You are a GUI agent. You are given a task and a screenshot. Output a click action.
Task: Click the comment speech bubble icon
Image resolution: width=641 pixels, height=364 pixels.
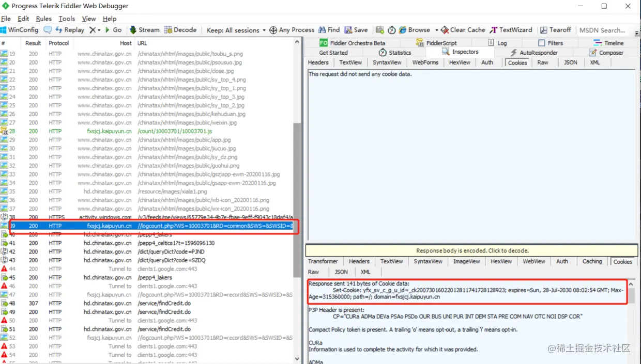pyautogui.click(x=48, y=30)
